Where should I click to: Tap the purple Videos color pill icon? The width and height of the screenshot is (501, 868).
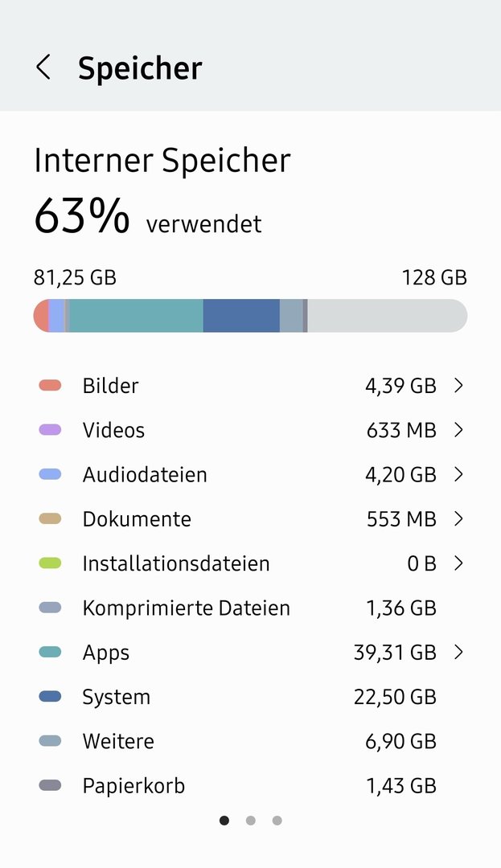click(50, 429)
